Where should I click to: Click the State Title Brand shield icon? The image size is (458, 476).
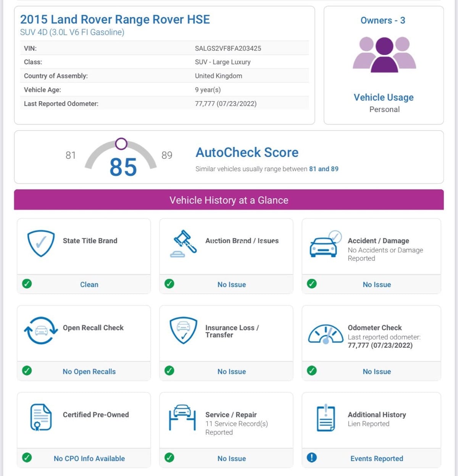41,243
